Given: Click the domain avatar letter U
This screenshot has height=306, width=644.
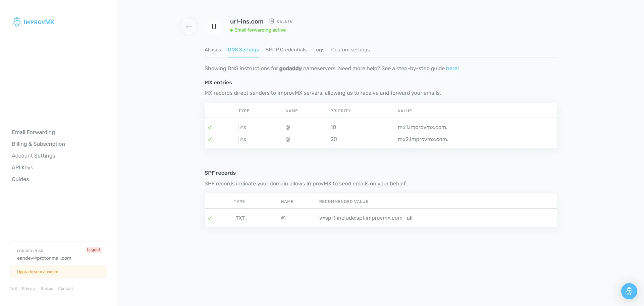Looking at the screenshot, I should pyautogui.click(x=214, y=27).
